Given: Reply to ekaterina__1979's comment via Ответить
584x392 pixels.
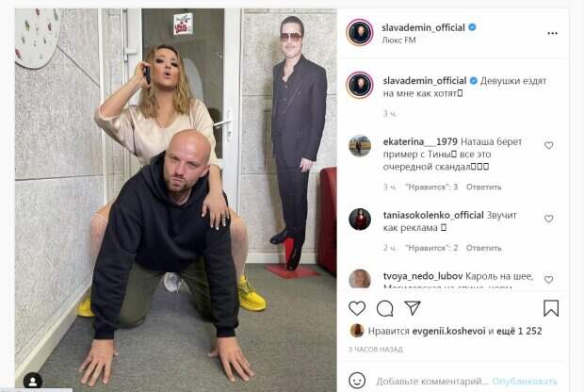Looking at the screenshot, I should click(483, 188).
